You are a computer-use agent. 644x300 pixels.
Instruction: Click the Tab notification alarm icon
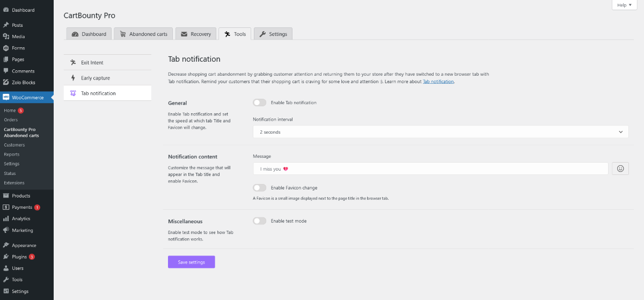[73, 93]
